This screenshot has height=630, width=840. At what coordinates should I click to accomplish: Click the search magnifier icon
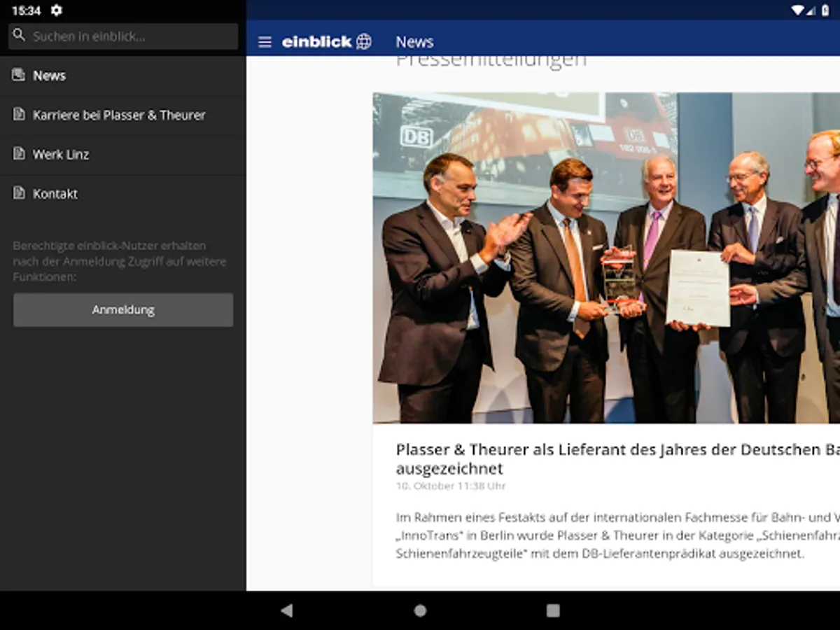19,35
